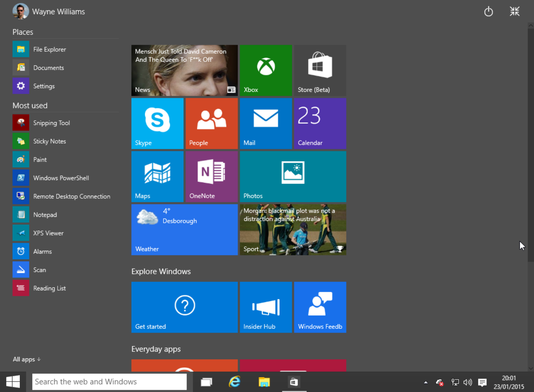Expand All apps list
Screen dimensions: 534x392
tap(27, 358)
